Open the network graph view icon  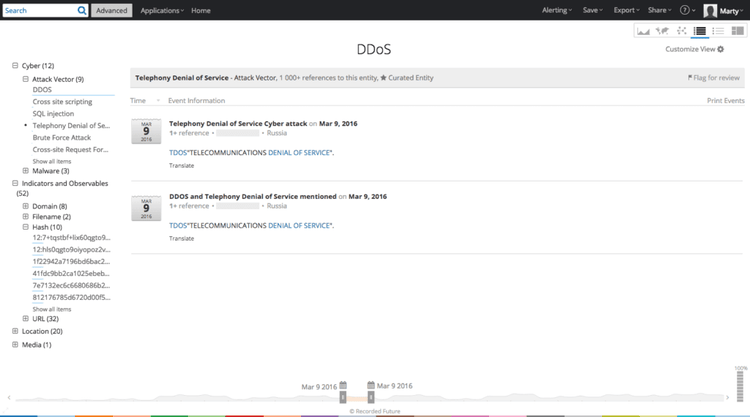click(681, 32)
